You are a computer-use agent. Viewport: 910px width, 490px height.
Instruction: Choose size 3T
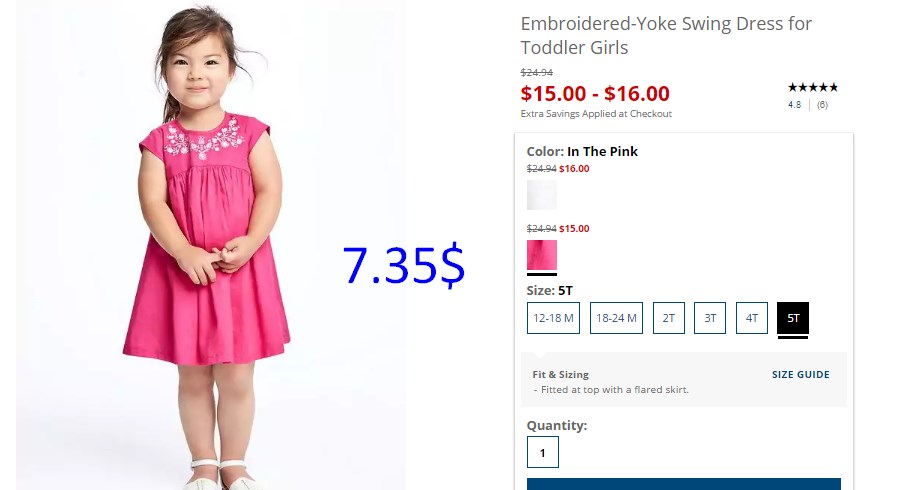tap(710, 318)
